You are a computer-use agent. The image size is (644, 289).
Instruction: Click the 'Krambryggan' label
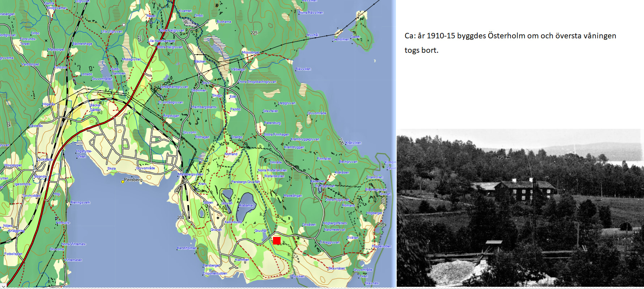[x=294, y=147]
